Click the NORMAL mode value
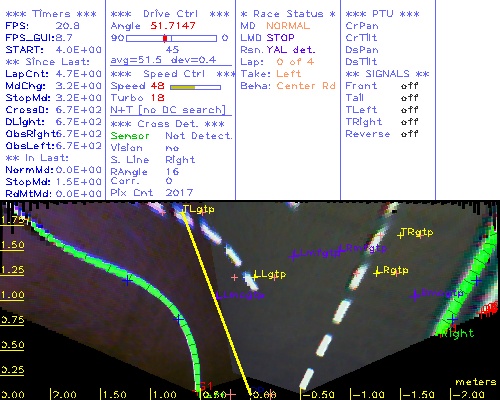This screenshot has width=500, height=400. (x=288, y=26)
